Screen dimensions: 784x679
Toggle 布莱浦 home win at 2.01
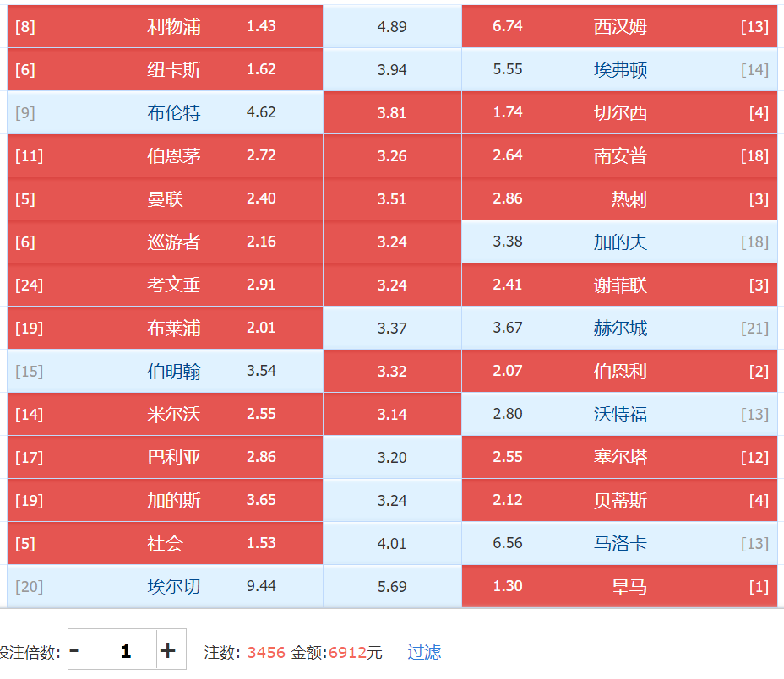[165, 328]
